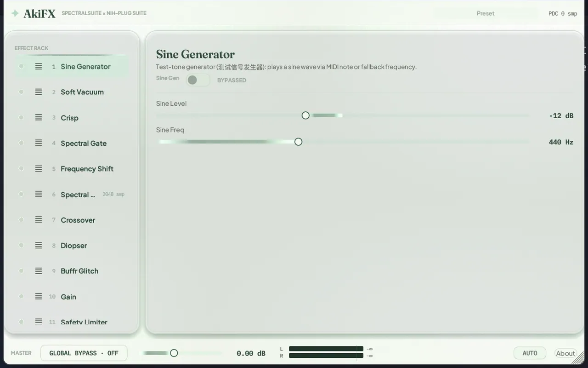Click the Soft Vacuum row's reorder handle
588x368 pixels.
(39, 92)
